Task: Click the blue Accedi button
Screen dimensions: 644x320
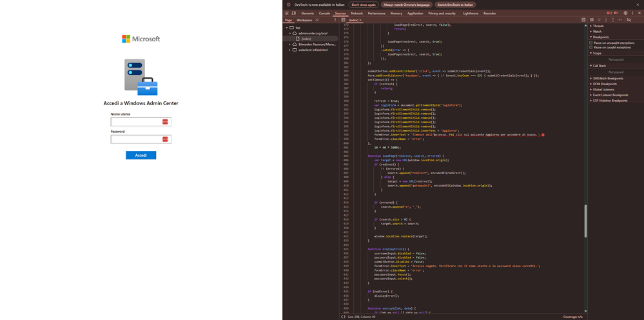Action: (141, 155)
